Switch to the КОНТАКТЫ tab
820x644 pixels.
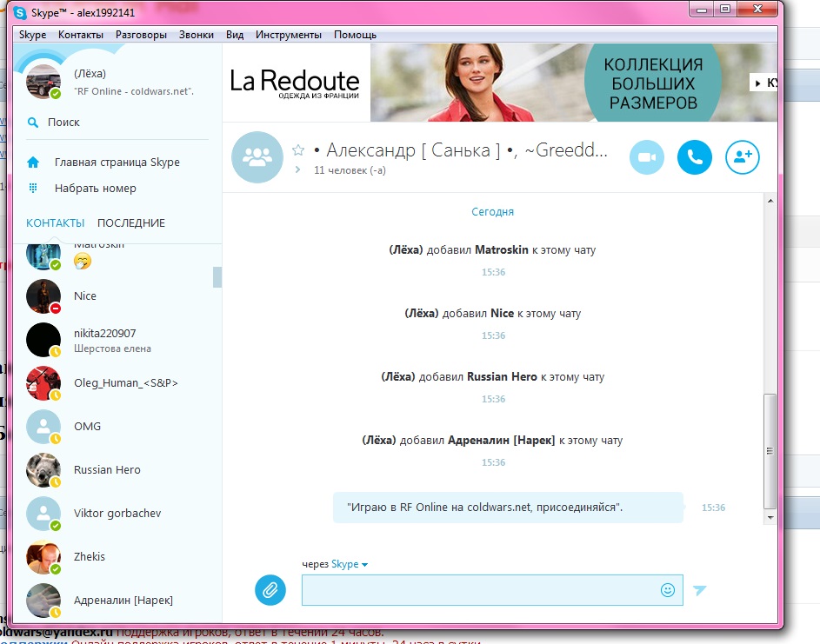[56, 223]
